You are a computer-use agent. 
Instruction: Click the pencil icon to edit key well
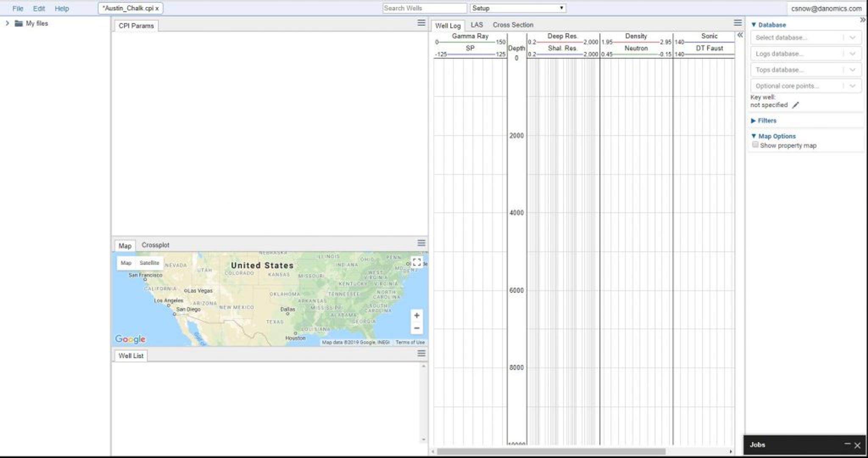coord(796,105)
